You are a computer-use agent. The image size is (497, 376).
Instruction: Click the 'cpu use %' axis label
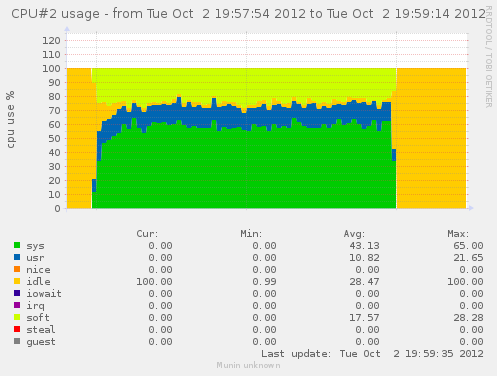tap(11, 119)
